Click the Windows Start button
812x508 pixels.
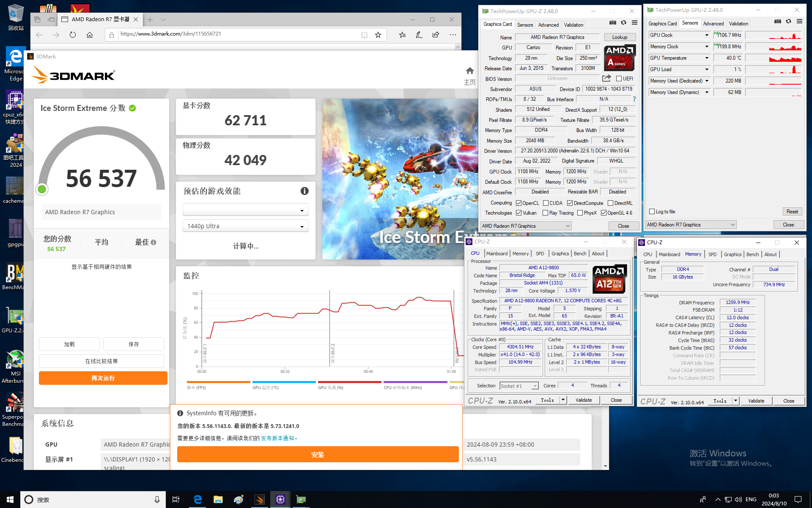coord(10,500)
